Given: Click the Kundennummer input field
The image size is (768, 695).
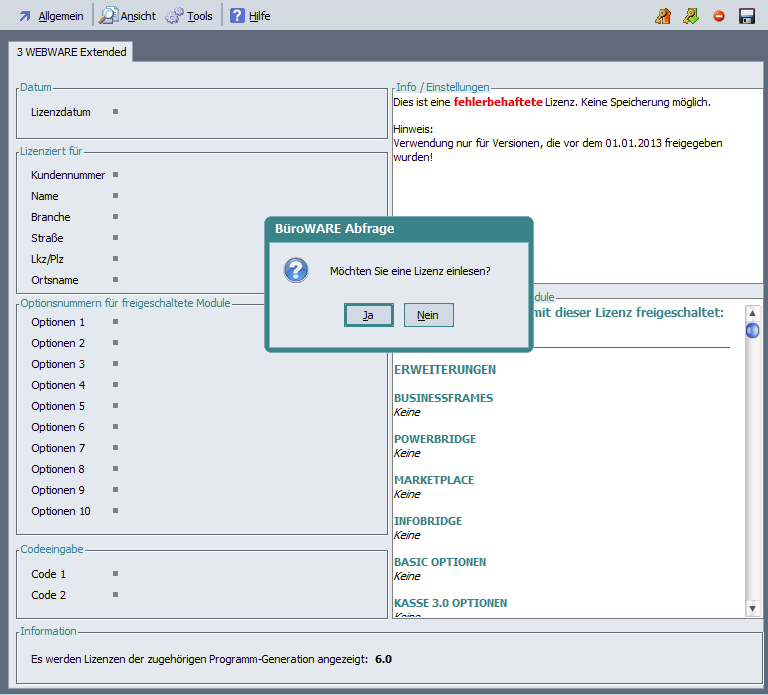Looking at the screenshot, I should (116, 175).
